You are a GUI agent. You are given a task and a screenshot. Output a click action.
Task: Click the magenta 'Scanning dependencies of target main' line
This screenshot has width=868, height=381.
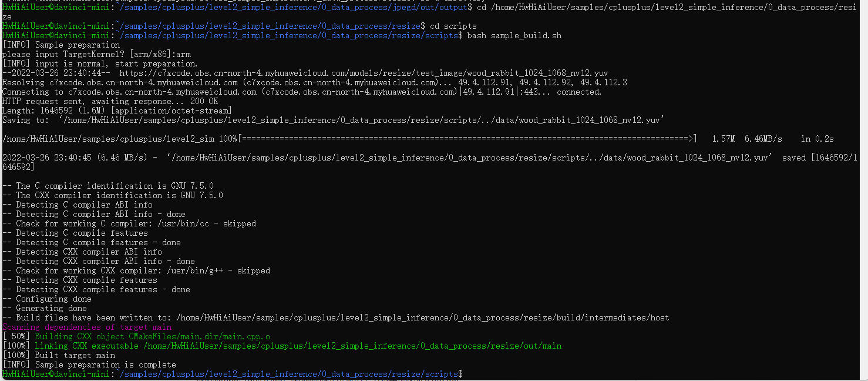point(87,327)
